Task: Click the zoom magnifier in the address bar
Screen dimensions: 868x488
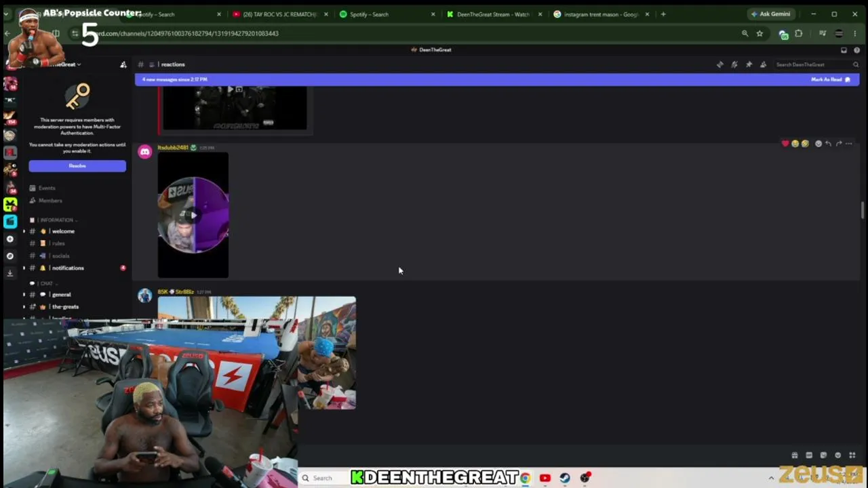Action: 745,33
